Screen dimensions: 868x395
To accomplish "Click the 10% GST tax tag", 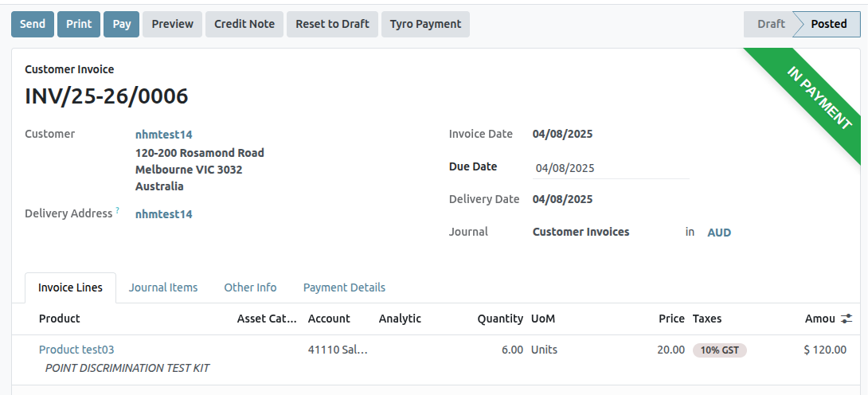I will 720,350.
